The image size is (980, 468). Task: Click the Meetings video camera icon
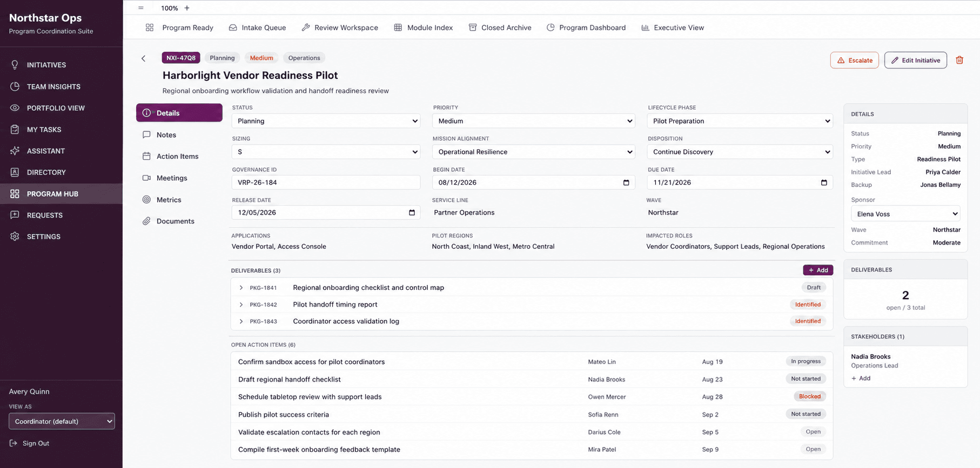[x=146, y=178]
